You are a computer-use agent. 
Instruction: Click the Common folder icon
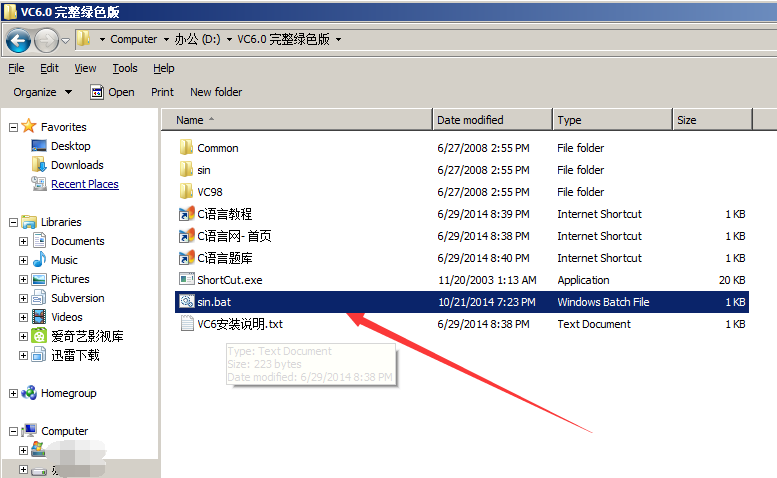[186, 148]
